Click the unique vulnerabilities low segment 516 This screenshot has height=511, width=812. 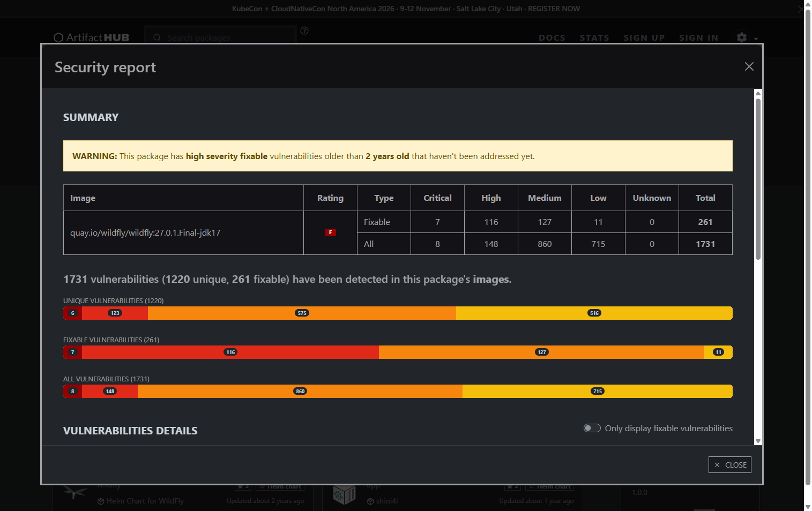pos(594,313)
